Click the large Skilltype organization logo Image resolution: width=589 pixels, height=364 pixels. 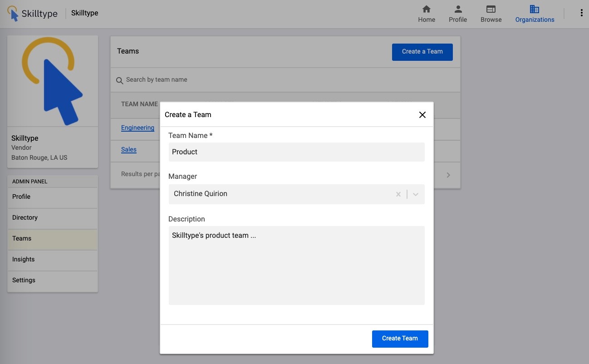(53, 81)
